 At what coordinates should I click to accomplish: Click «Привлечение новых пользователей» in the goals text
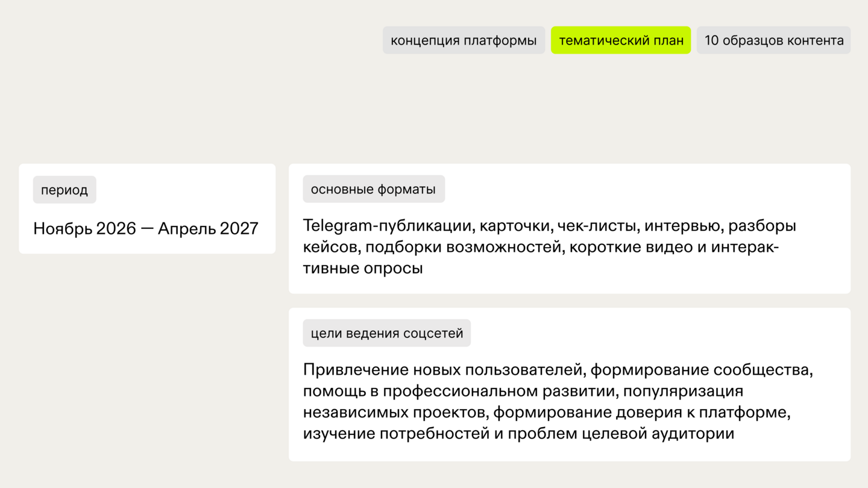[x=444, y=370]
